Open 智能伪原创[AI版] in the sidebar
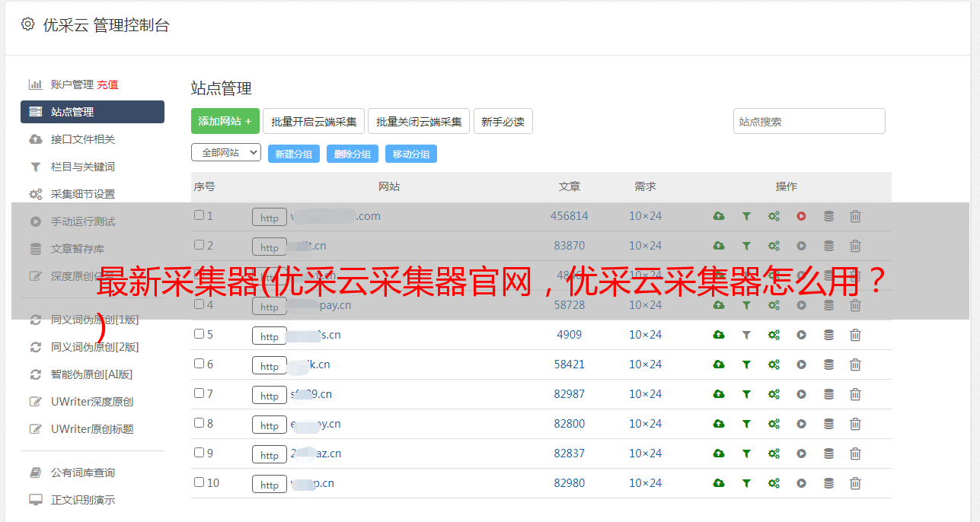The width and height of the screenshot is (980, 522). 91,374
